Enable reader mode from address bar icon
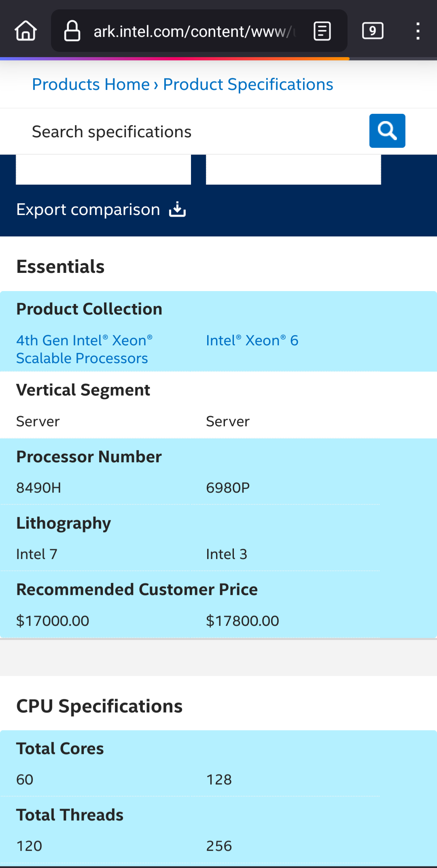The height and width of the screenshot is (868, 437). 322,31
